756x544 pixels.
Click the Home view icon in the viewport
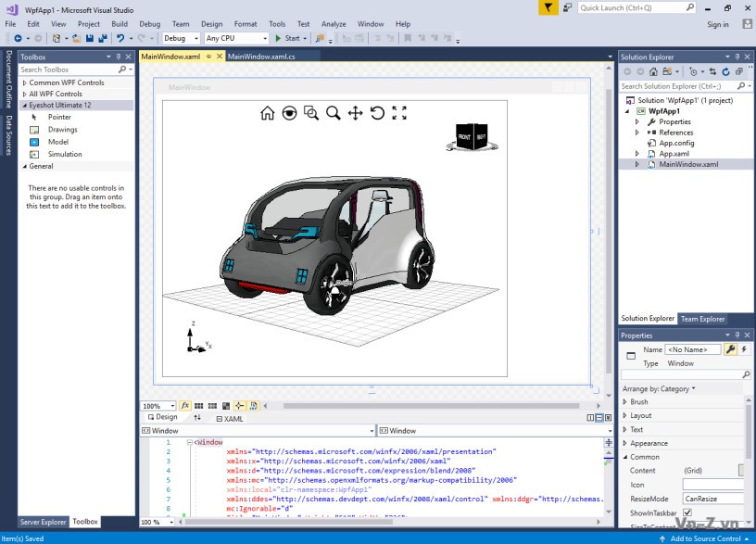(267, 113)
